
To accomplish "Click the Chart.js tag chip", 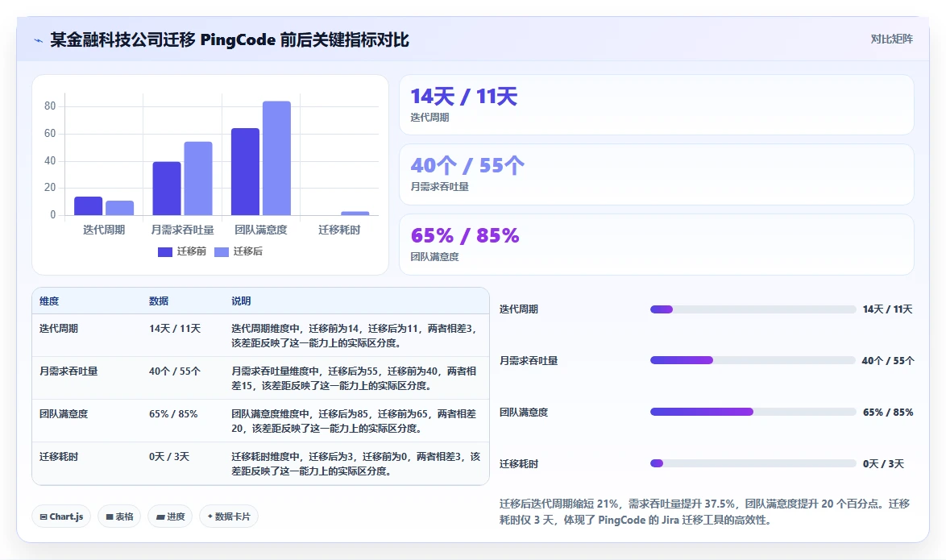I will pos(61,517).
